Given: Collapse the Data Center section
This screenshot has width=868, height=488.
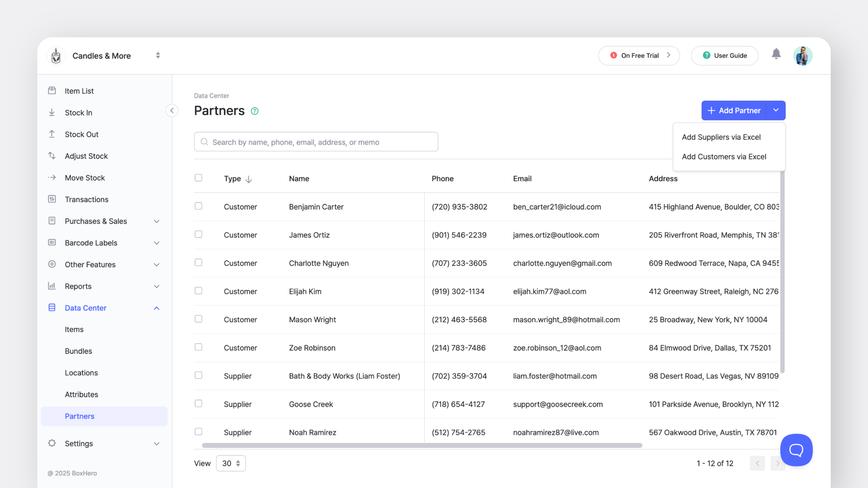Looking at the screenshot, I should pos(156,308).
